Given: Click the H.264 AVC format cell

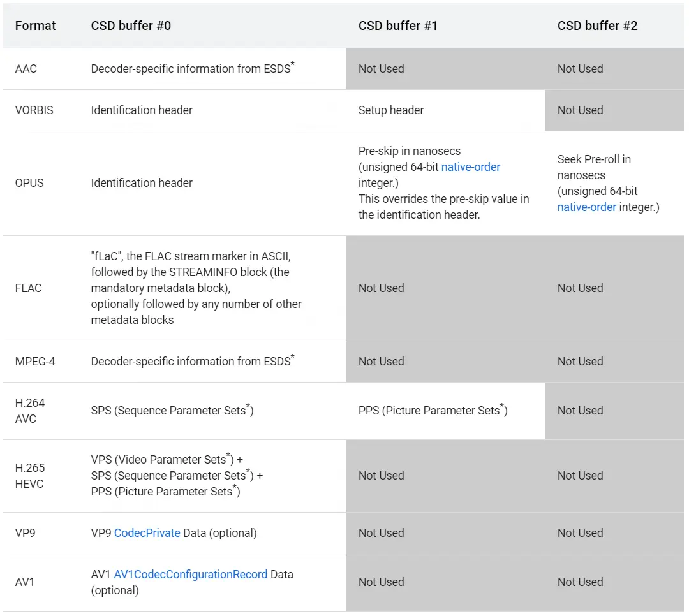Looking at the screenshot, I should coord(30,411).
